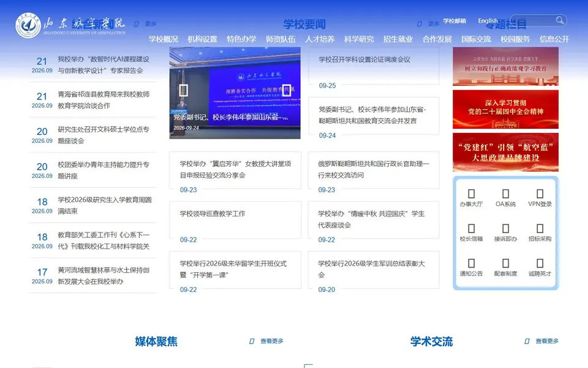The height and width of the screenshot is (368, 588).
Task: Click the search magnifier icon
Action: point(559,20)
